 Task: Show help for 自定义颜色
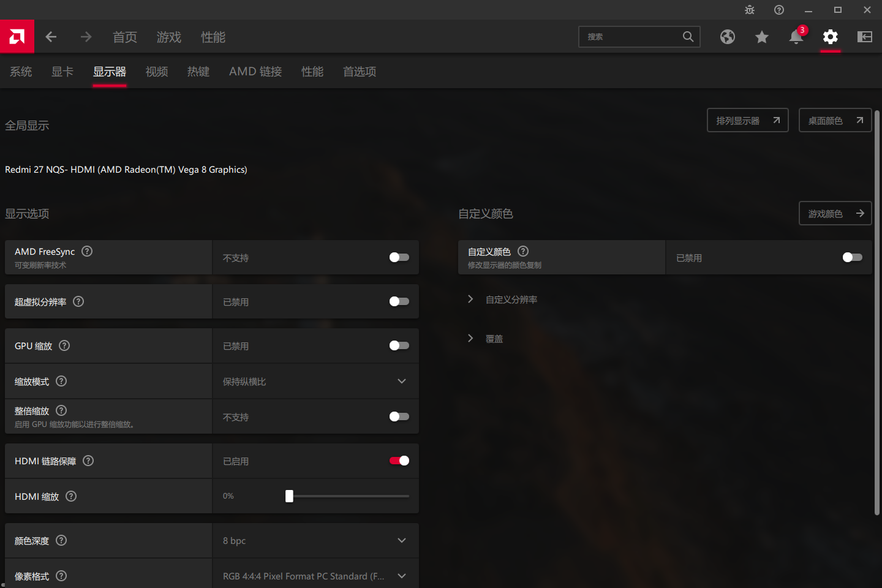click(x=523, y=251)
